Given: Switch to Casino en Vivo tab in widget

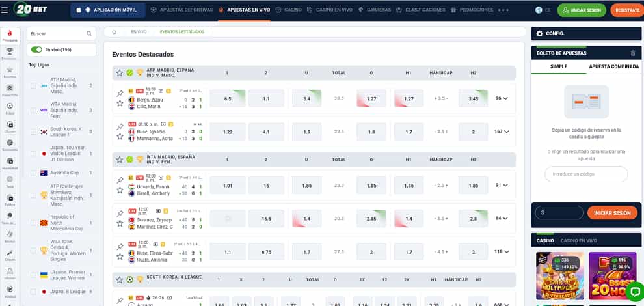Looking at the screenshot, I should 579,241.
